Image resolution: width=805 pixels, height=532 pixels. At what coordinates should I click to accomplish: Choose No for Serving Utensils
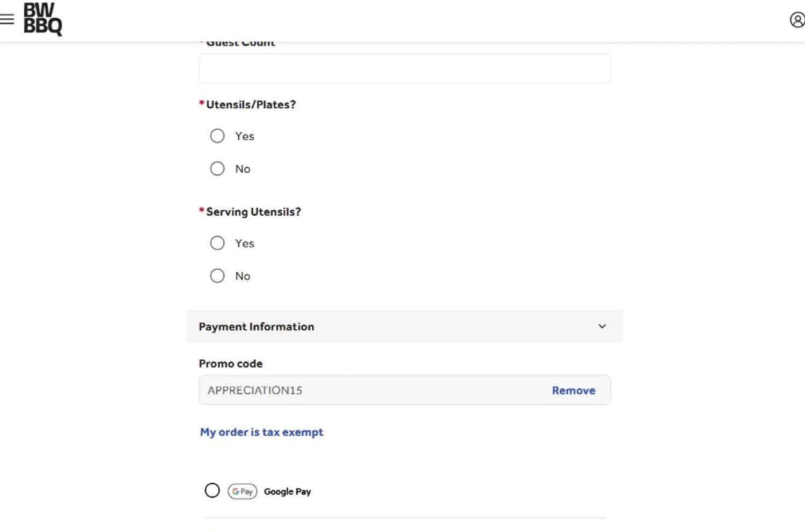click(x=217, y=276)
